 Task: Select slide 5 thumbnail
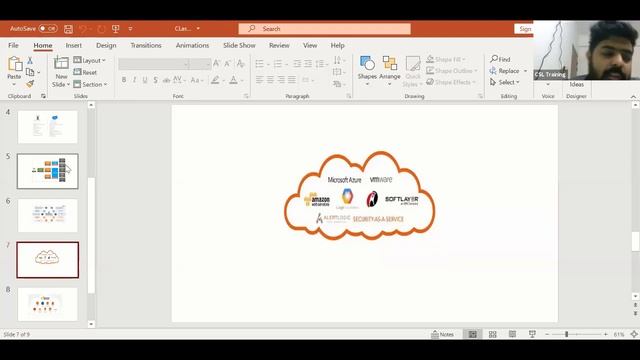tap(47, 171)
